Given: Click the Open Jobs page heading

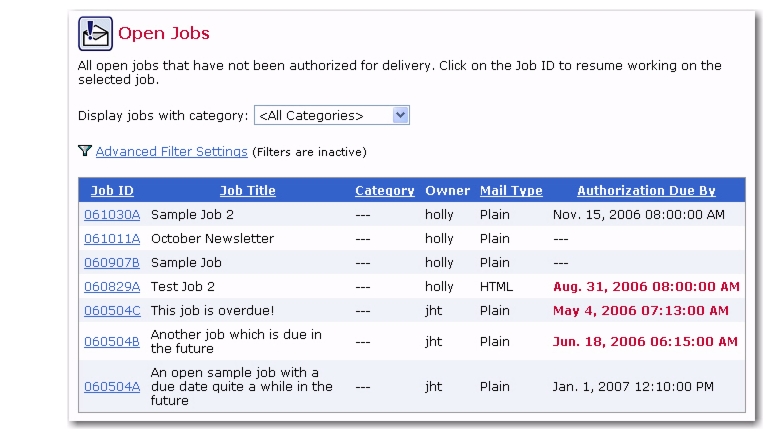Looking at the screenshot, I should [164, 33].
